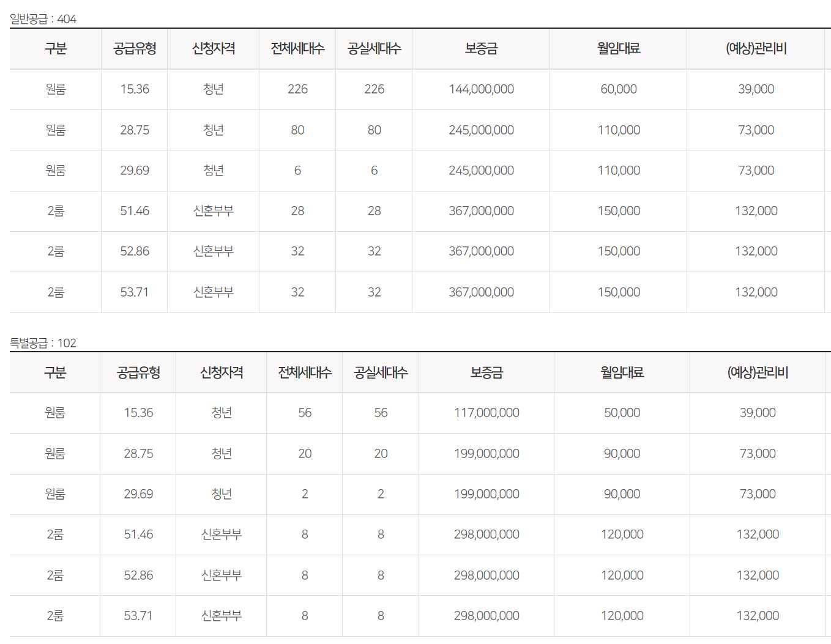
Task: Click '132,000' 관리비 in 일반공급 53.71 row
Action: (756, 292)
